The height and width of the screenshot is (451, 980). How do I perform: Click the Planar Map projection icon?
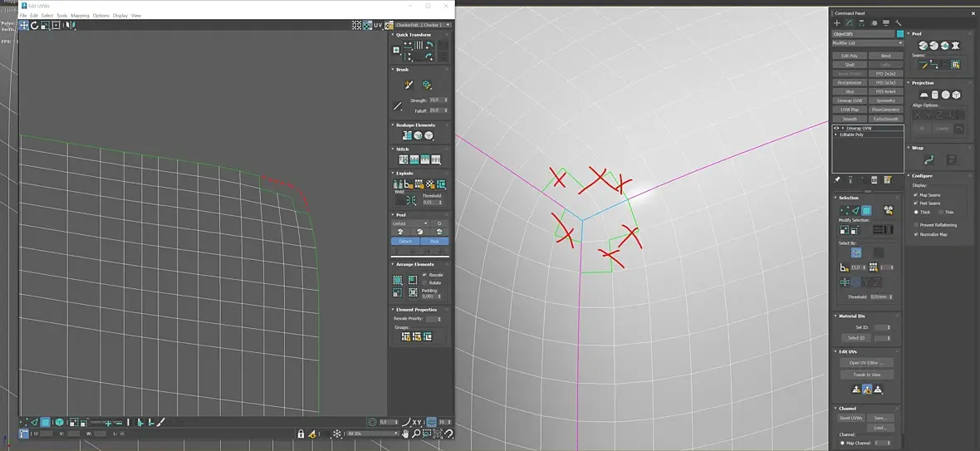click(x=923, y=95)
